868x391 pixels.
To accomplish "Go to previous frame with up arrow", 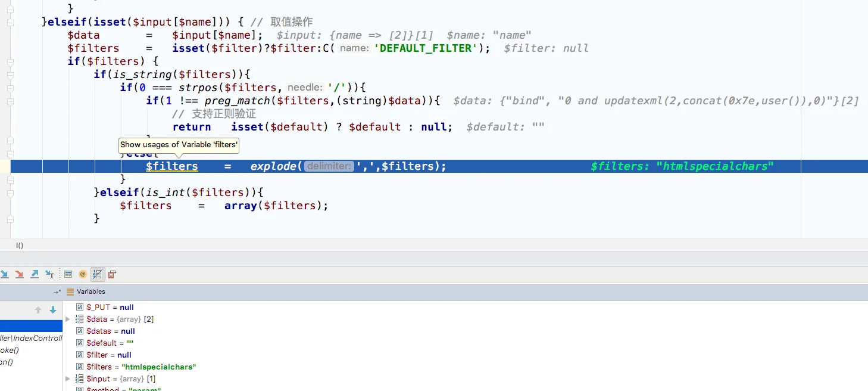I will point(38,310).
